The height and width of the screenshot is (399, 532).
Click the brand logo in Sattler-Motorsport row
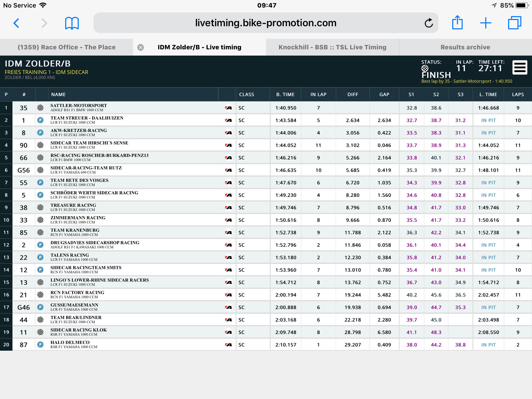point(228,108)
